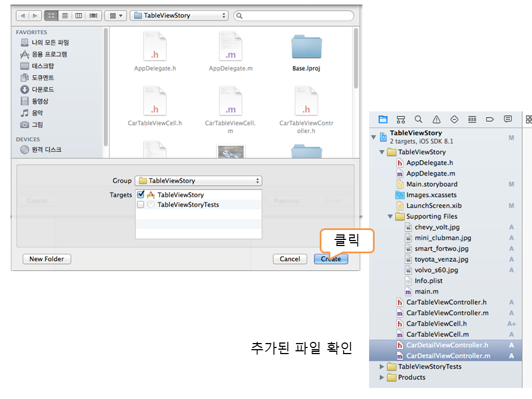Check the TableViewStoryTests target checkbox
The width and height of the screenshot is (532, 399).
[x=141, y=204]
